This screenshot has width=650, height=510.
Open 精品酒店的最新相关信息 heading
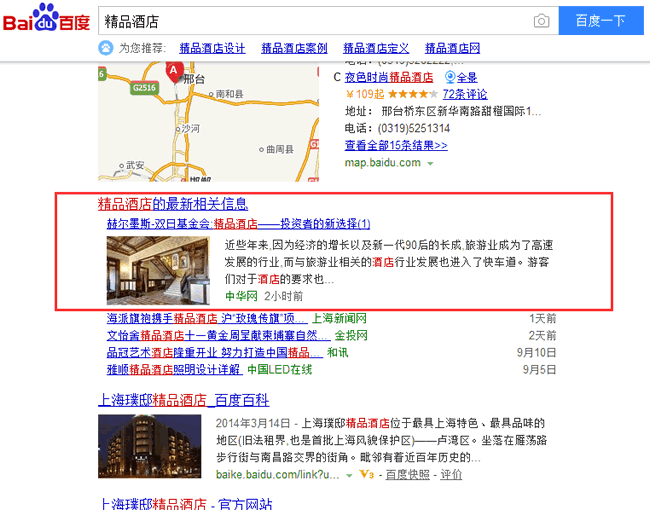[x=173, y=204]
